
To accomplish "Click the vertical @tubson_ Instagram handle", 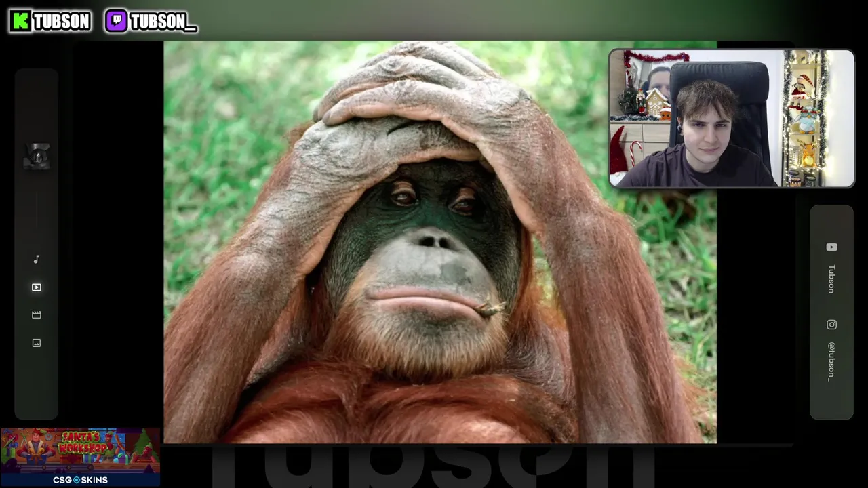I will (831, 361).
